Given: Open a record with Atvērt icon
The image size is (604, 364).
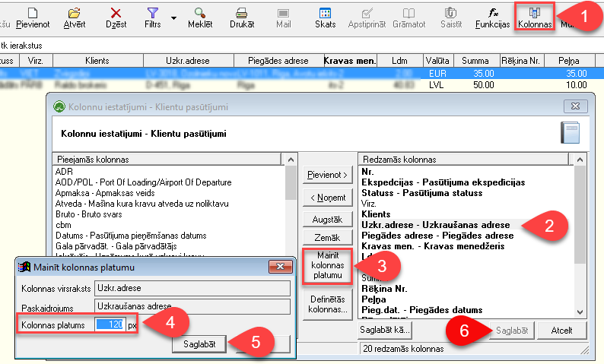Looking at the screenshot, I should (74, 13).
